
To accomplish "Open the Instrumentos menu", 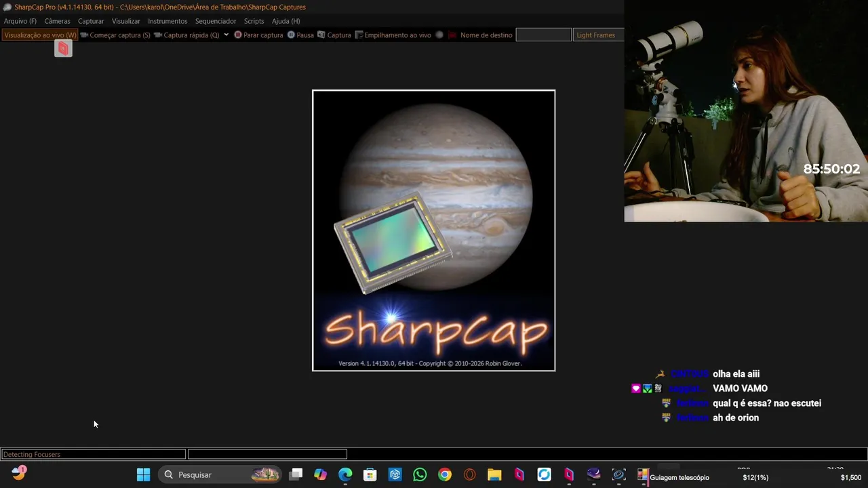I will tap(167, 21).
